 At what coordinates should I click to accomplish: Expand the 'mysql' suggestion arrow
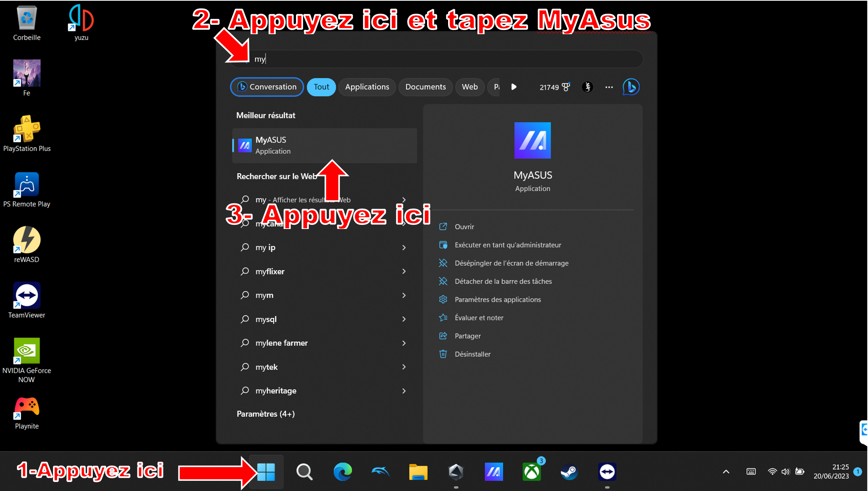(x=404, y=319)
